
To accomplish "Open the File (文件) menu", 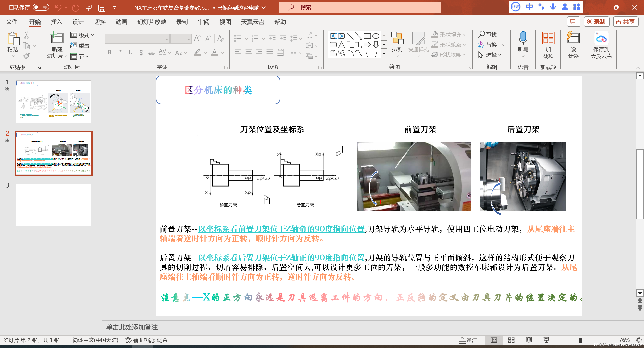I will pos(12,22).
